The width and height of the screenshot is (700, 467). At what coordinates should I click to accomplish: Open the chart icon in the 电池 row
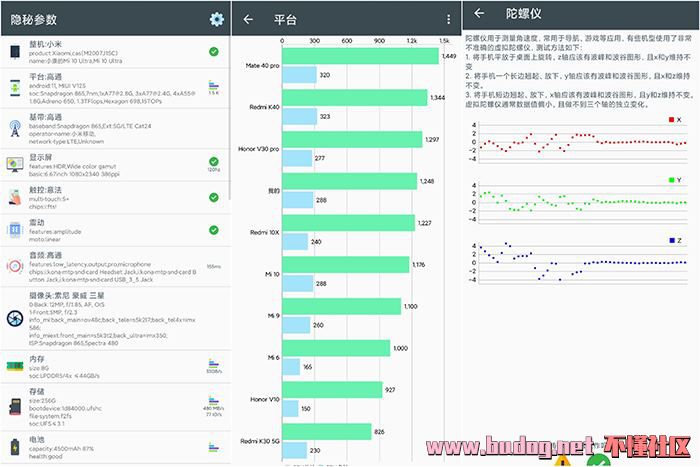[214, 447]
